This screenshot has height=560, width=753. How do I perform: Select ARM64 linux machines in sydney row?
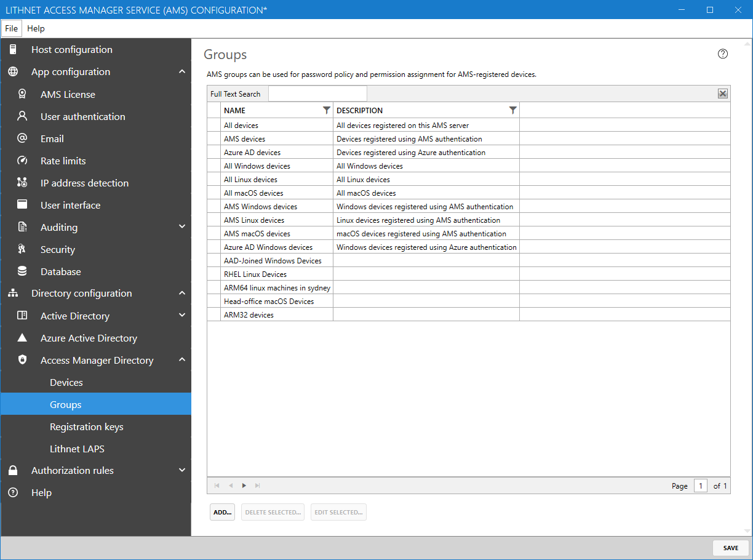tap(469, 287)
